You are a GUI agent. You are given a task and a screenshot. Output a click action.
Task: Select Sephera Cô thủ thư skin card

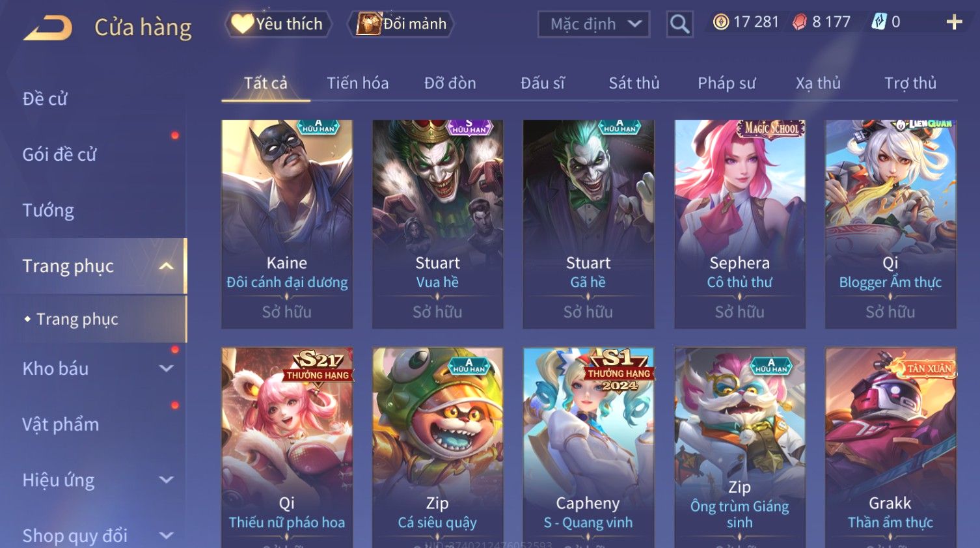(x=740, y=224)
